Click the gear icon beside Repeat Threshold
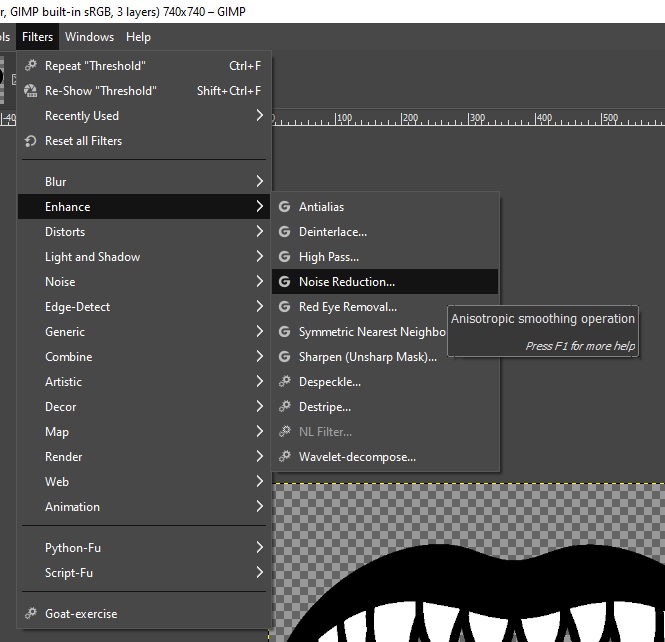This screenshot has height=642, width=665. pos(31,66)
